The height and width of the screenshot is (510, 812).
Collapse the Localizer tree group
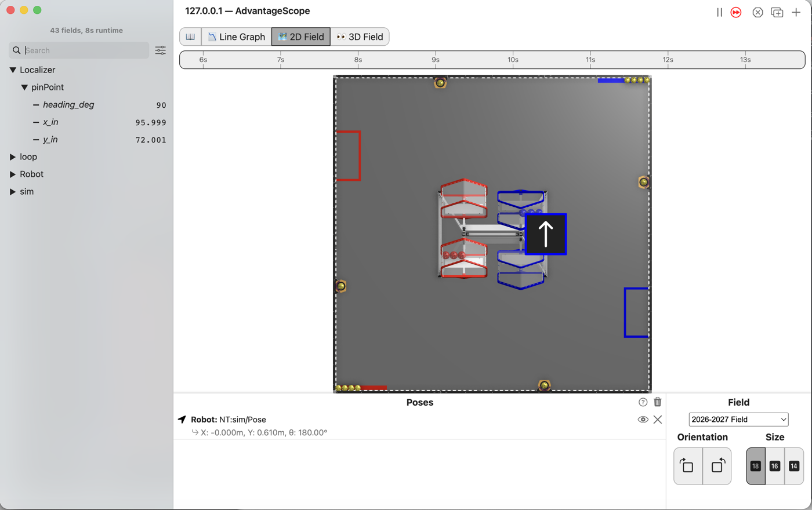point(13,70)
